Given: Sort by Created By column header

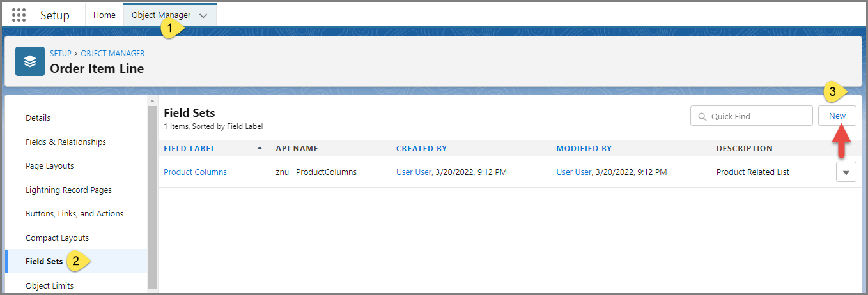Looking at the screenshot, I should click(x=421, y=149).
